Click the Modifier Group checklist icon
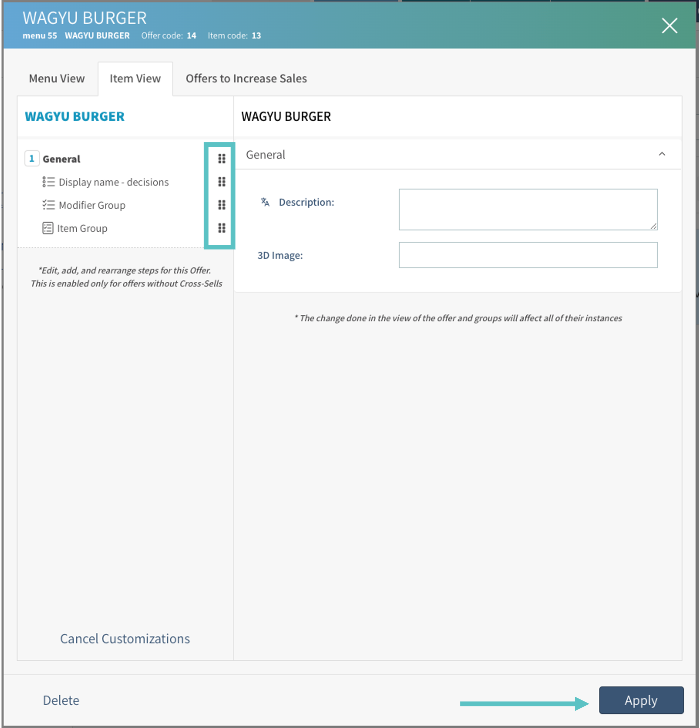 (x=48, y=205)
